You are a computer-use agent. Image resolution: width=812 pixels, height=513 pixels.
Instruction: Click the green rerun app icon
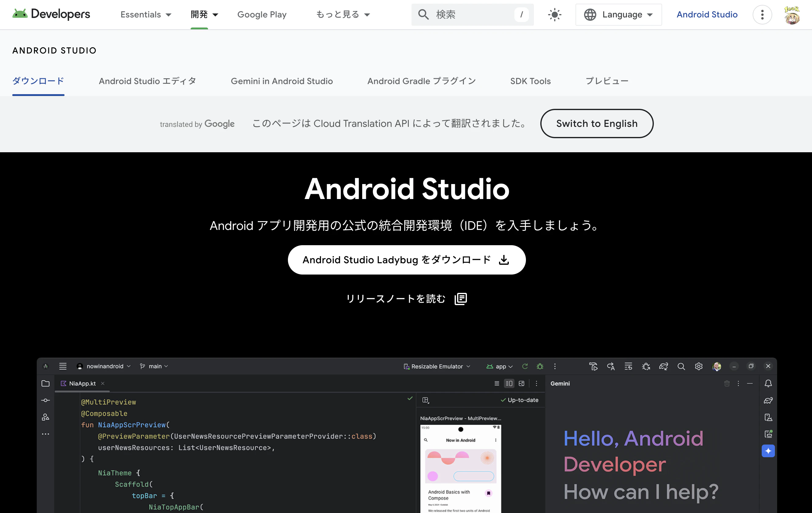(x=525, y=366)
